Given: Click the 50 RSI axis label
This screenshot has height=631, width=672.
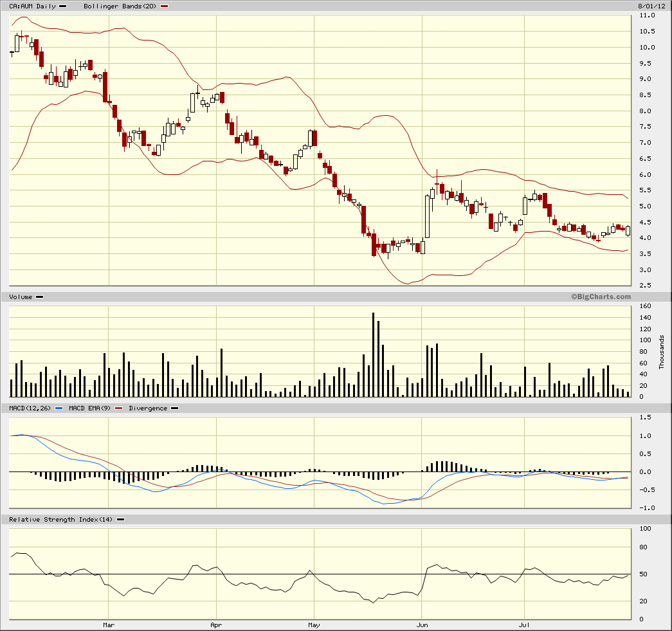Looking at the screenshot, I should pyautogui.click(x=643, y=574).
